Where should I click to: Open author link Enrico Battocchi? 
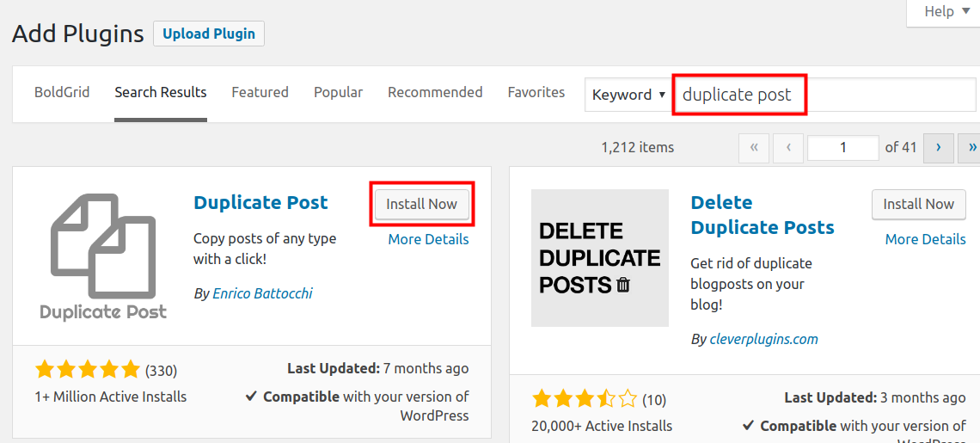point(262,293)
